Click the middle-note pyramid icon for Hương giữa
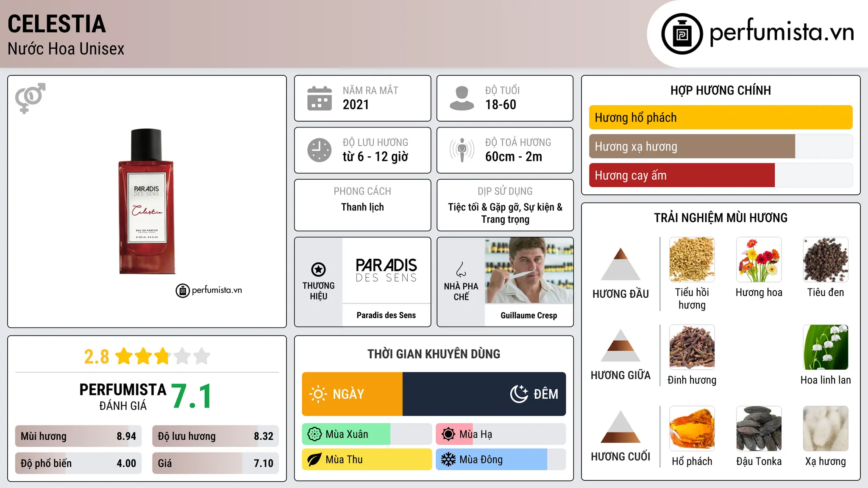This screenshot has height=488, width=868. [620, 346]
